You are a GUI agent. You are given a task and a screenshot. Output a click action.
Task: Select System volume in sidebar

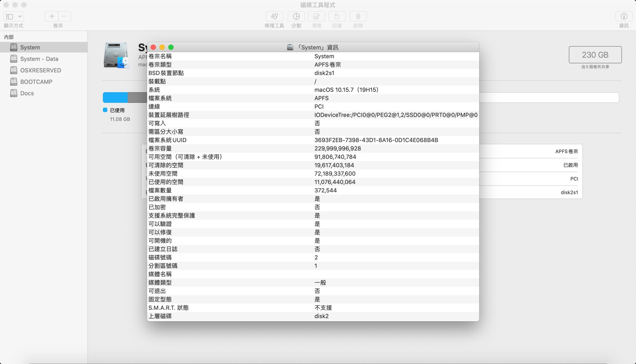44,47
